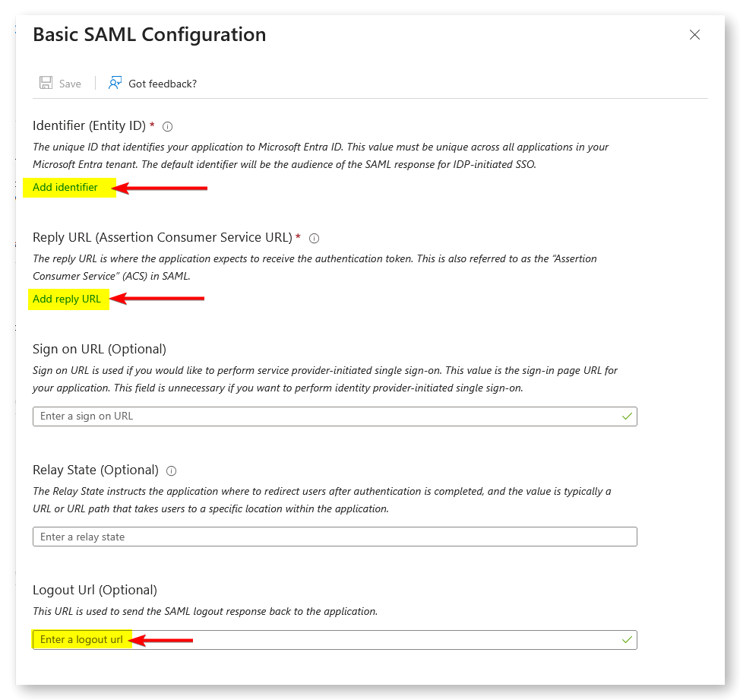Click the Add identifier link
740x700 pixels.
click(x=65, y=188)
